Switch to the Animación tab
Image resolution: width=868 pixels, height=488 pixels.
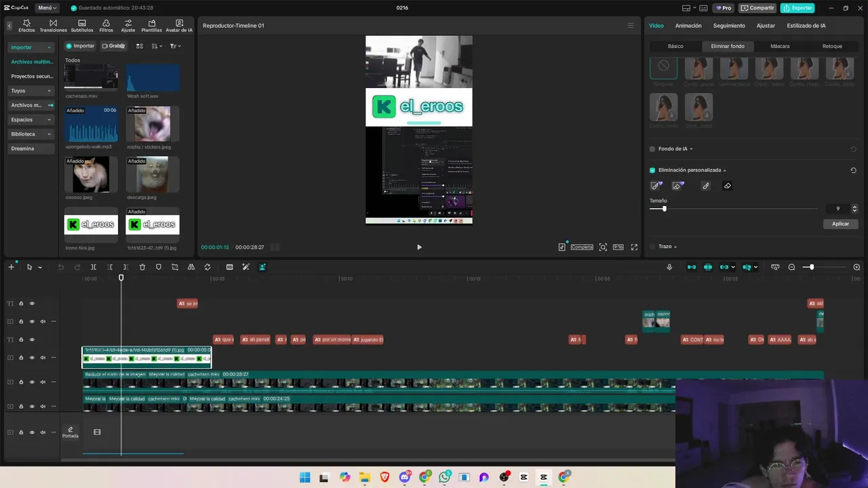(x=688, y=26)
